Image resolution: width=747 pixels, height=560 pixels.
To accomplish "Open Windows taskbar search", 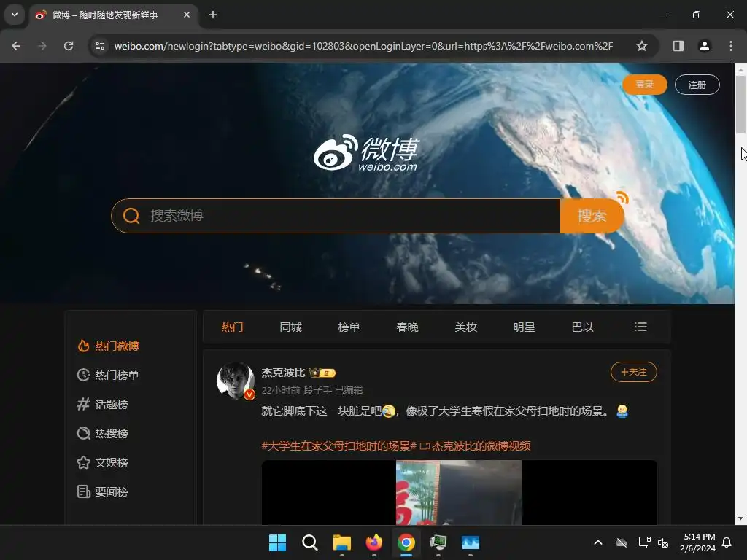I will (309, 542).
